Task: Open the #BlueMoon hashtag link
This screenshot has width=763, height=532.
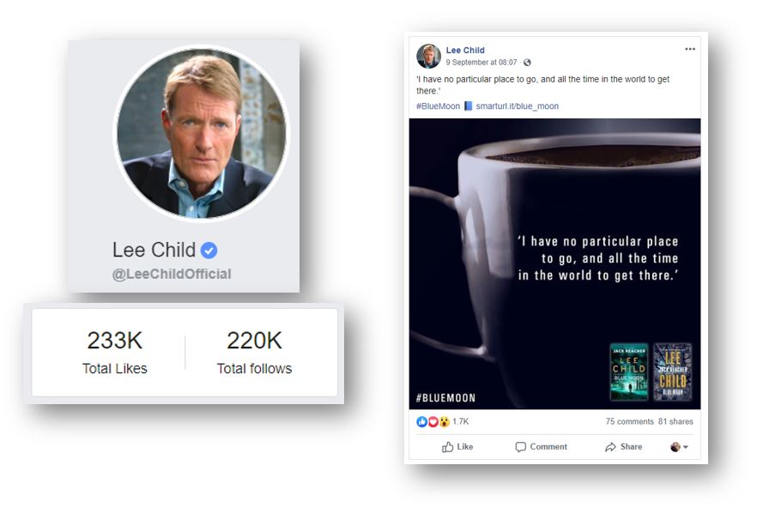Action: point(438,106)
